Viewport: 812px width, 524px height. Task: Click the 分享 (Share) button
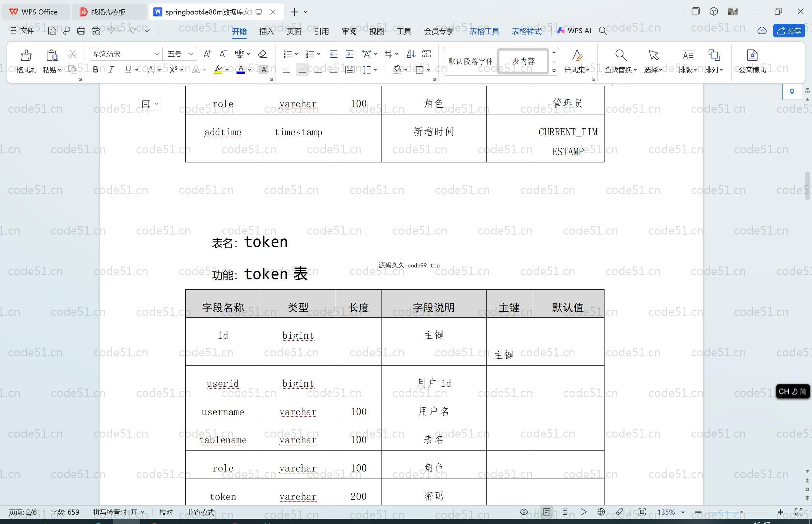click(789, 31)
